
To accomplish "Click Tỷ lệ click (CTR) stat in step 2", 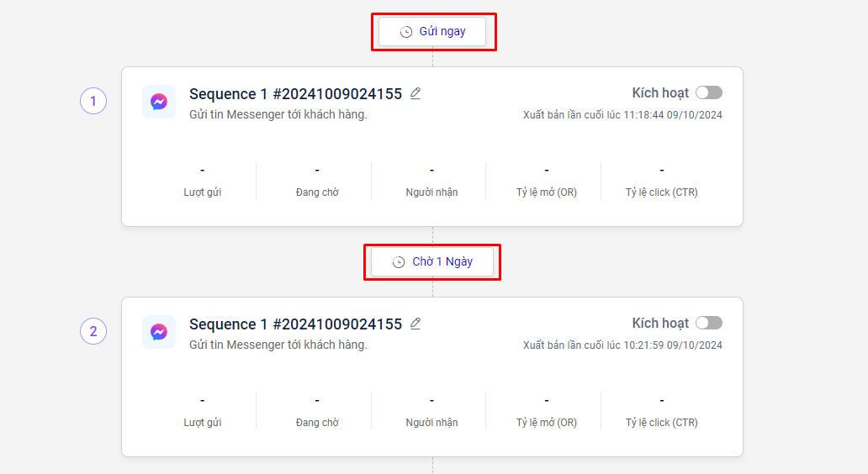I will (662, 412).
